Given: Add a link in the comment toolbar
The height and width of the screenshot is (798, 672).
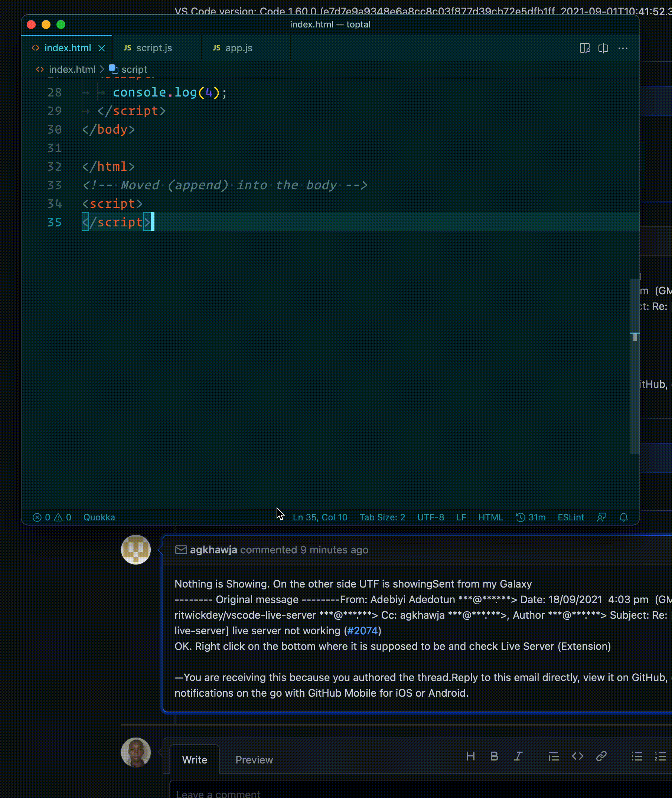Looking at the screenshot, I should pyautogui.click(x=601, y=756).
